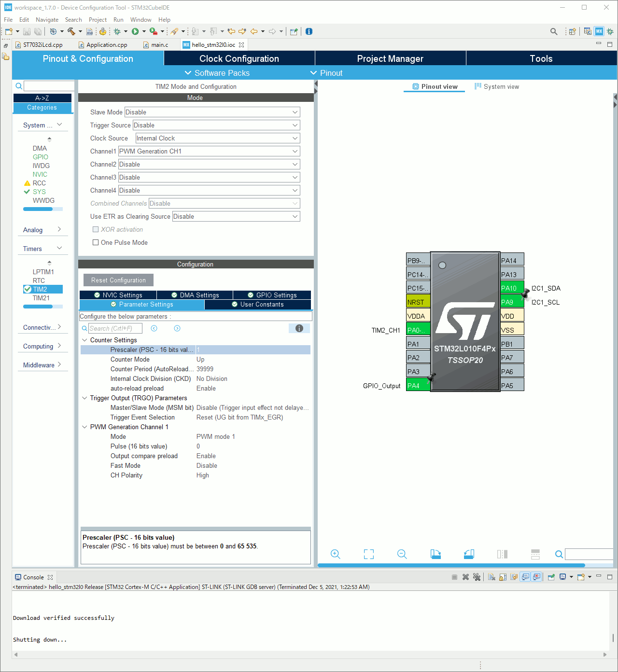618x672 pixels.
Task: Click the Pin Console icon
Action: 551,577
